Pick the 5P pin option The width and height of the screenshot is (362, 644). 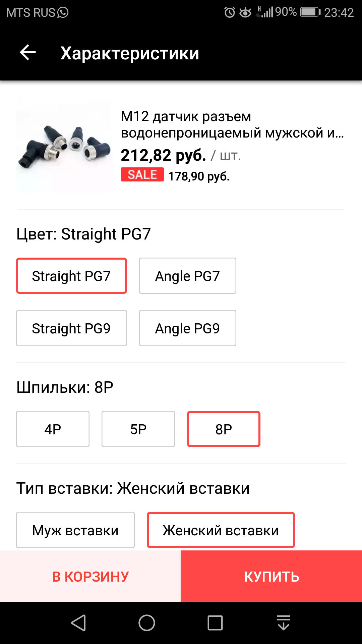(x=138, y=429)
